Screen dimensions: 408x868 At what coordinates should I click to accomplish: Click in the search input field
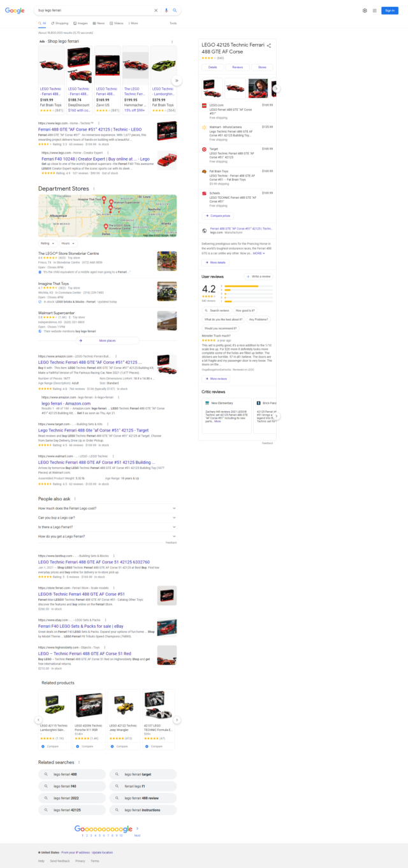[92, 10]
